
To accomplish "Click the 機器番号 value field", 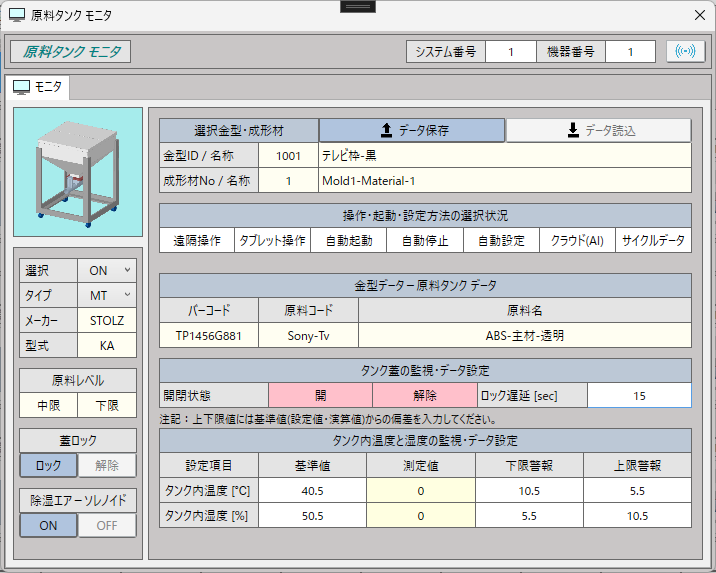I will coord(630,52).
